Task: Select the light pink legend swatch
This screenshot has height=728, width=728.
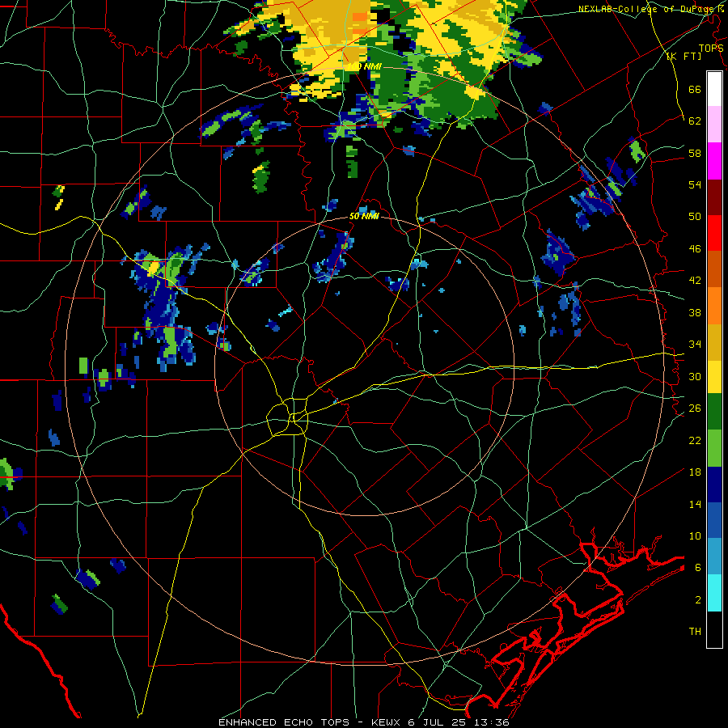Action: coord(714,124)
